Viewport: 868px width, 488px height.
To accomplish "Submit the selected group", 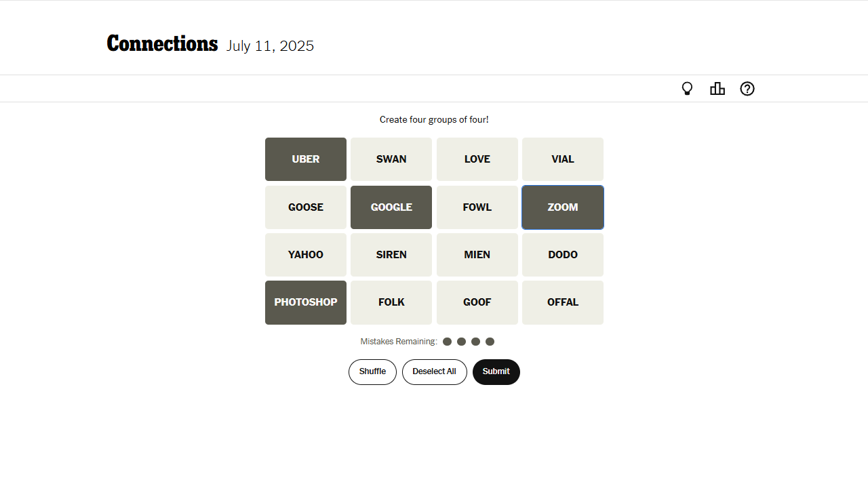I will tap(496, 371).
